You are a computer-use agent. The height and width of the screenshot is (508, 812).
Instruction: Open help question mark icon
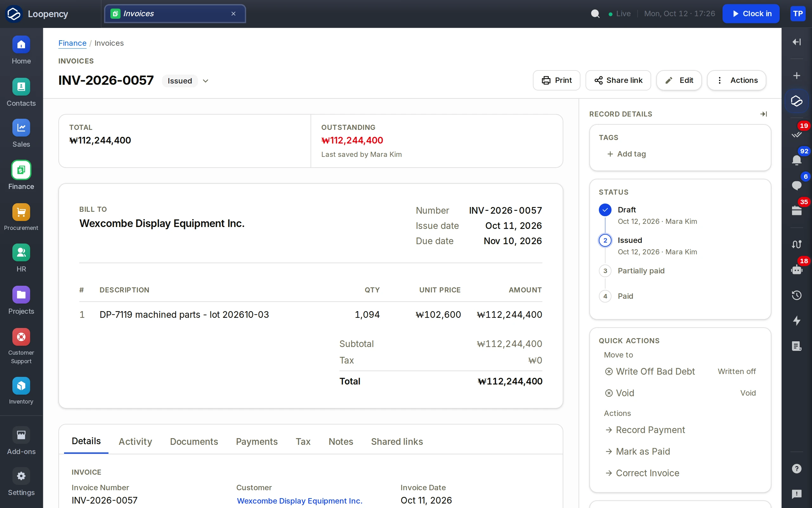[x=796, y=468]
